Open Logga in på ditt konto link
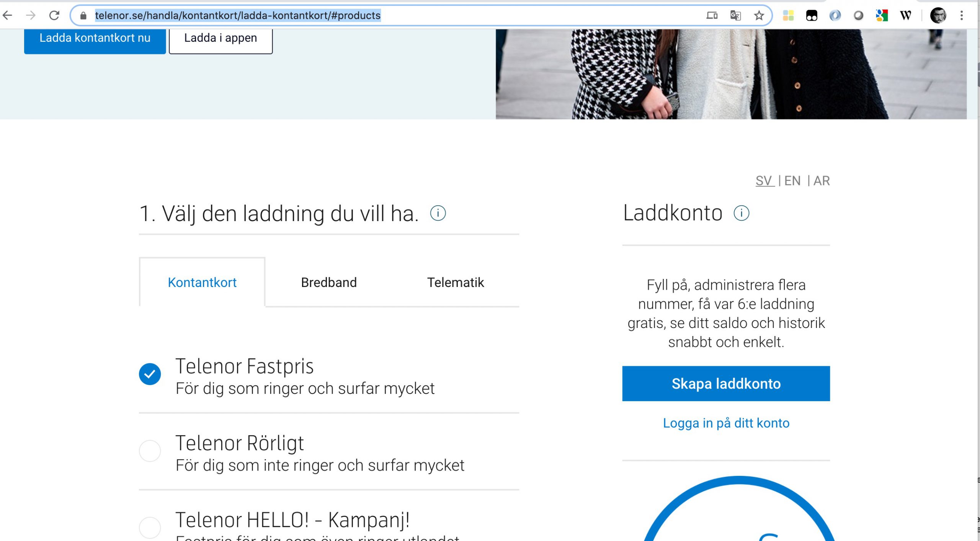The image size is (980, 541). (726, 423)
